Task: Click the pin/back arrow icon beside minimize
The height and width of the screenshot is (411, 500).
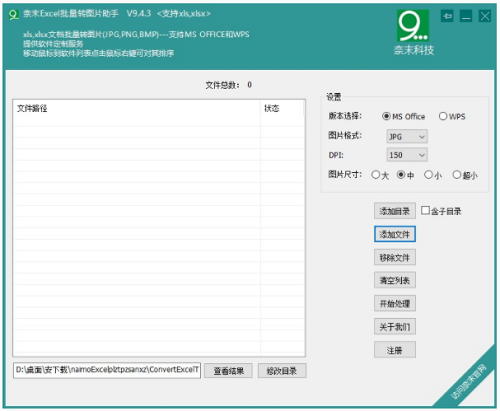Action: point(447,16)
